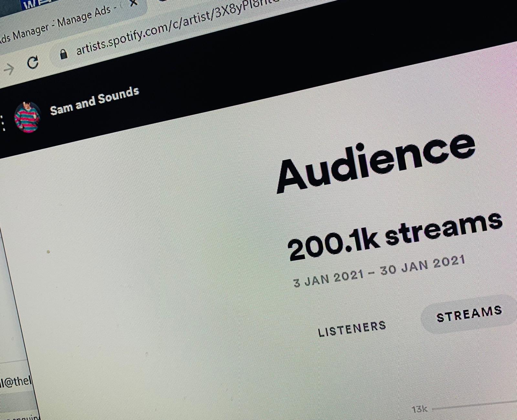Click the artist profile picture
The width and height of the screenshot is (517, 420).
[27, 117]
